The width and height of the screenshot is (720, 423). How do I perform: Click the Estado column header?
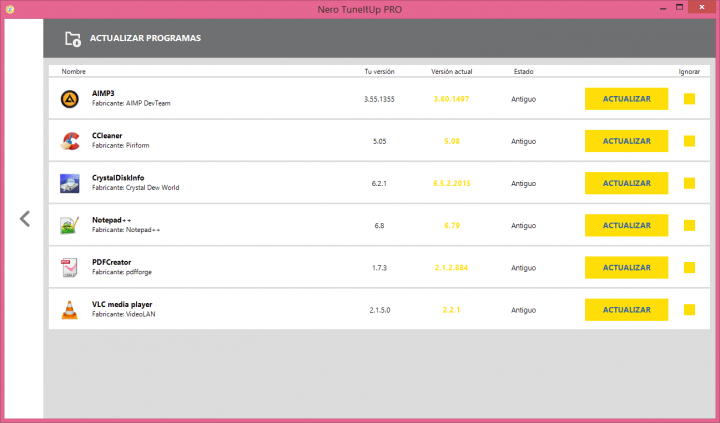click(523, 72)
